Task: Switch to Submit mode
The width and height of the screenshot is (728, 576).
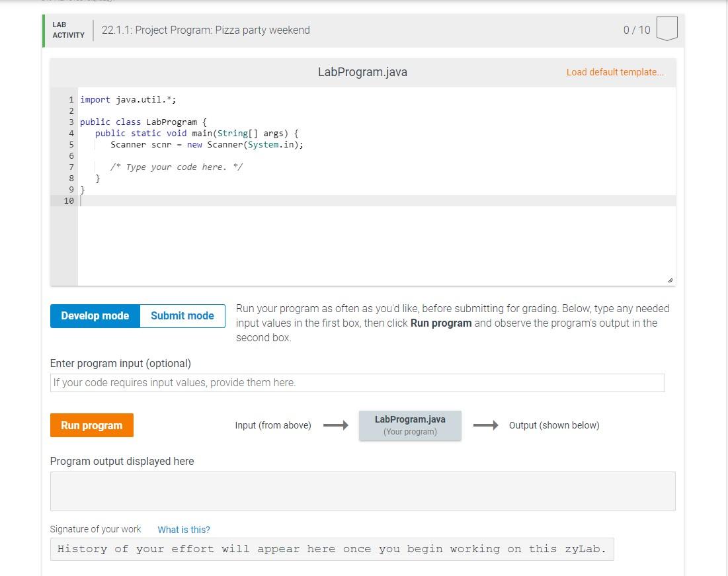Action: [182, 315]
